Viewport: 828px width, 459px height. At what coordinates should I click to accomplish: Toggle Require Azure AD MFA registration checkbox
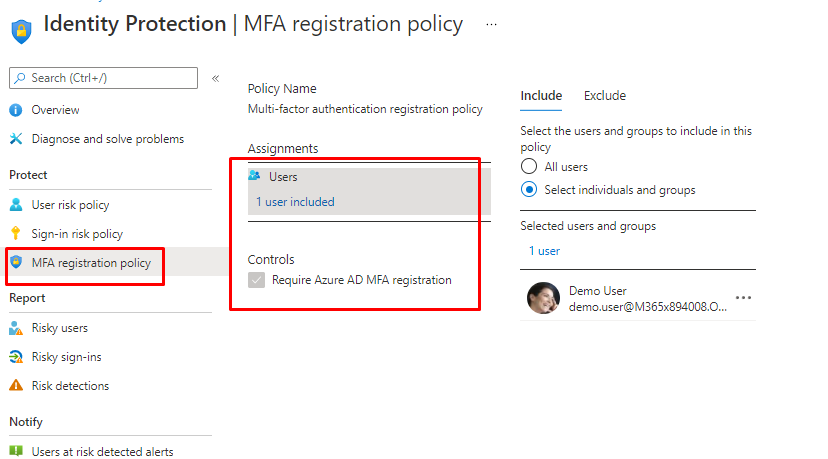[x=256, y=280]
